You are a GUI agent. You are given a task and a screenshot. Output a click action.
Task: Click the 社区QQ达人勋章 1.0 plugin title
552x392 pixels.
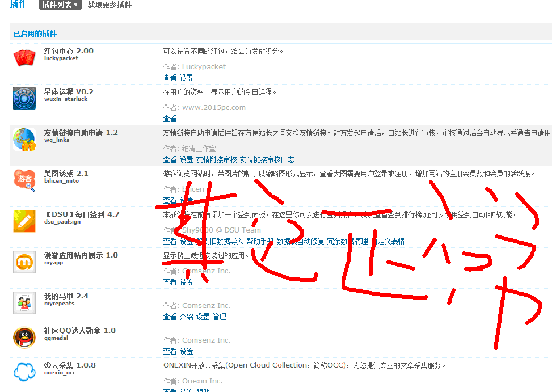80,331
